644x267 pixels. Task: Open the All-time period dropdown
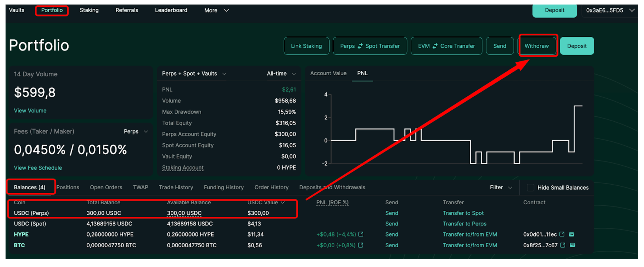tap(281, 74)
